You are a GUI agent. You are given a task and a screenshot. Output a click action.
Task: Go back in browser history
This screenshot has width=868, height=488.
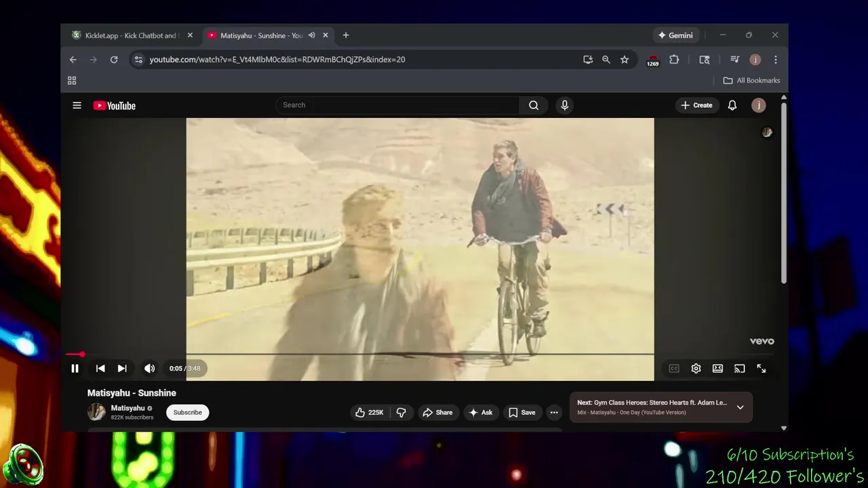click(x=73, y=60)
